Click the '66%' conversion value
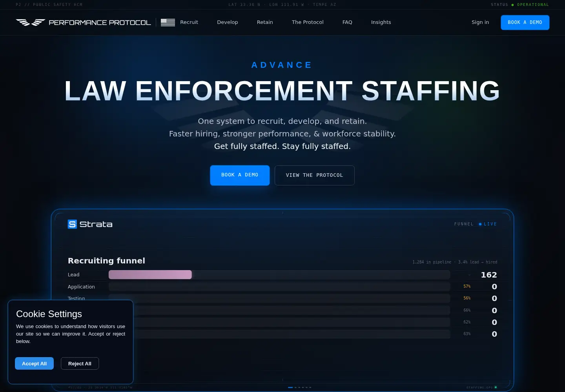Screen dimensions: 565x392 click(x=467, y=310)
